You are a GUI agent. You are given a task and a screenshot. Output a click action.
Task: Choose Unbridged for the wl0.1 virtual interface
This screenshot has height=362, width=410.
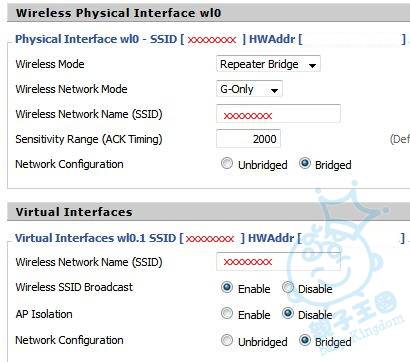pyautogui.click(x=227, y=340)
